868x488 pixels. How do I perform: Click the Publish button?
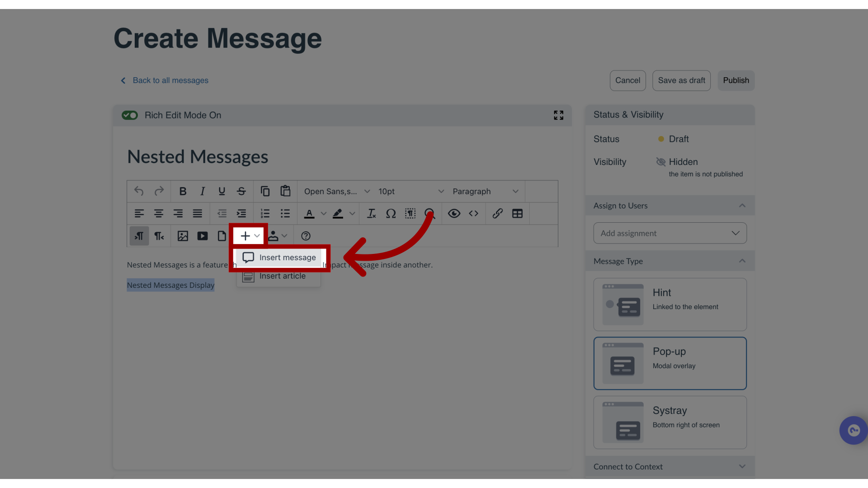736,80
